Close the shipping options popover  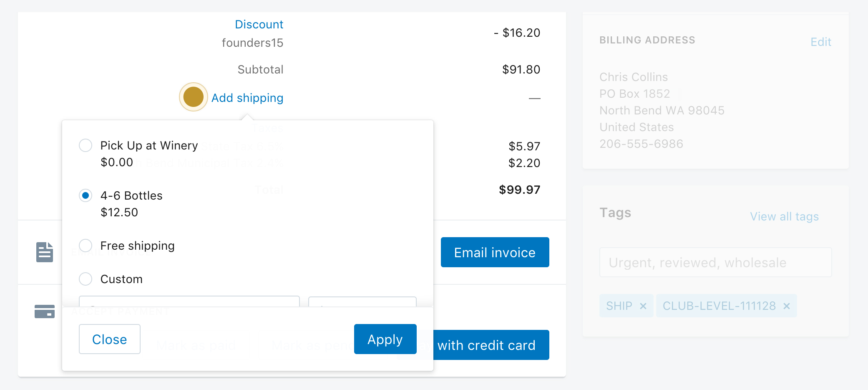(x=110, y=339)
